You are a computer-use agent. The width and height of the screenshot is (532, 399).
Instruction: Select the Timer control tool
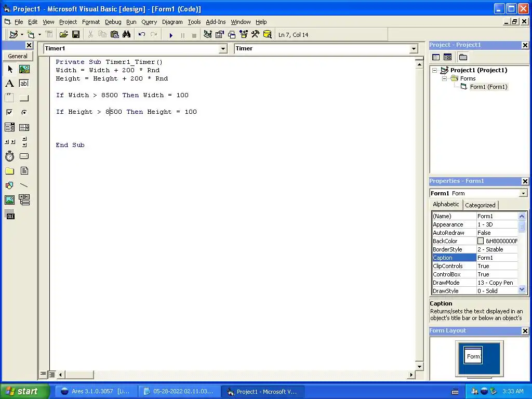[10, 156]
